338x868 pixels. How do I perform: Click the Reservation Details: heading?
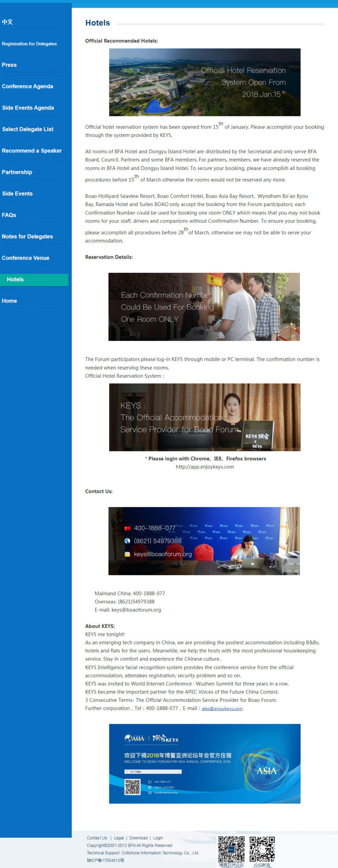point(109,257)
